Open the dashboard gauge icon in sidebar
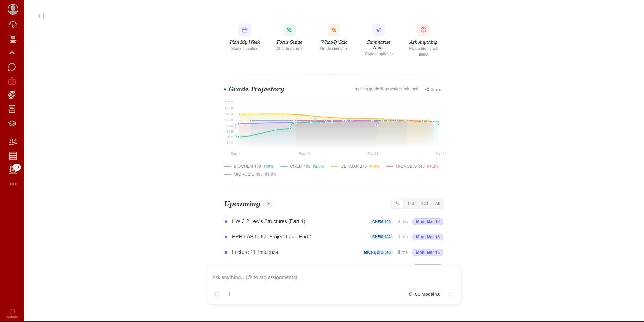The height and width of the screenshot is (322, 644). (12, 24)
